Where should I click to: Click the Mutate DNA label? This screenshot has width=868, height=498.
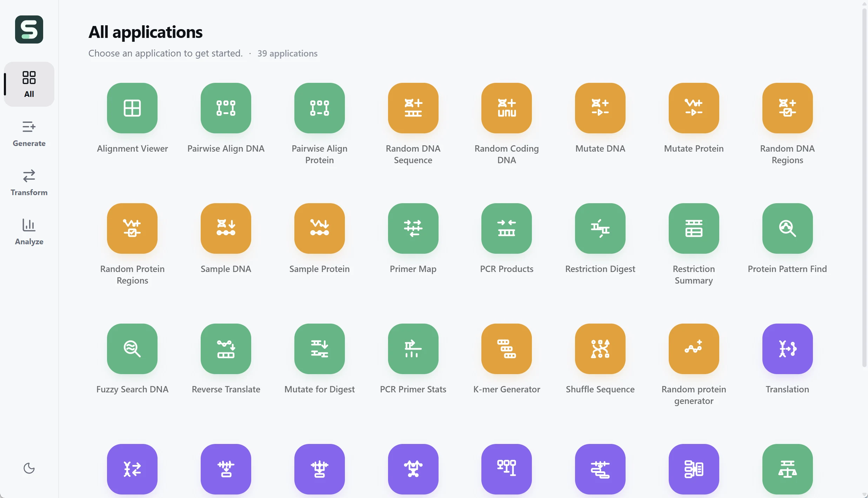tap(600, 148)
